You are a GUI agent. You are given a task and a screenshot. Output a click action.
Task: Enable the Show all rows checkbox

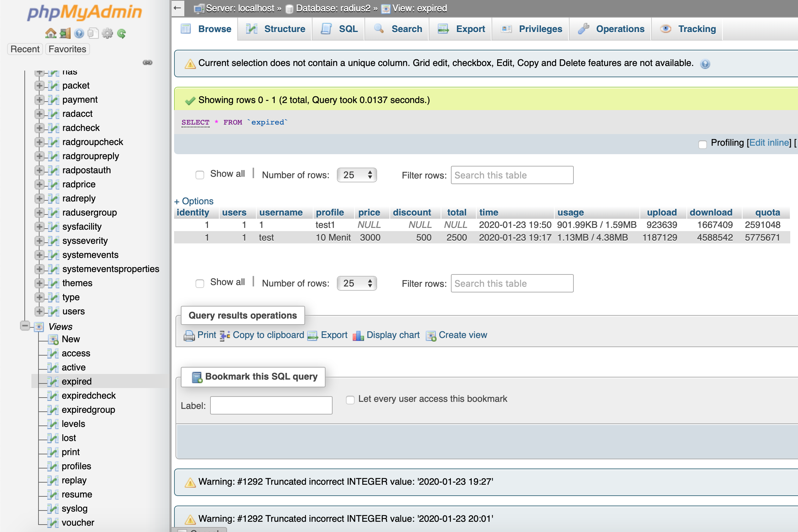click(200, 175)
